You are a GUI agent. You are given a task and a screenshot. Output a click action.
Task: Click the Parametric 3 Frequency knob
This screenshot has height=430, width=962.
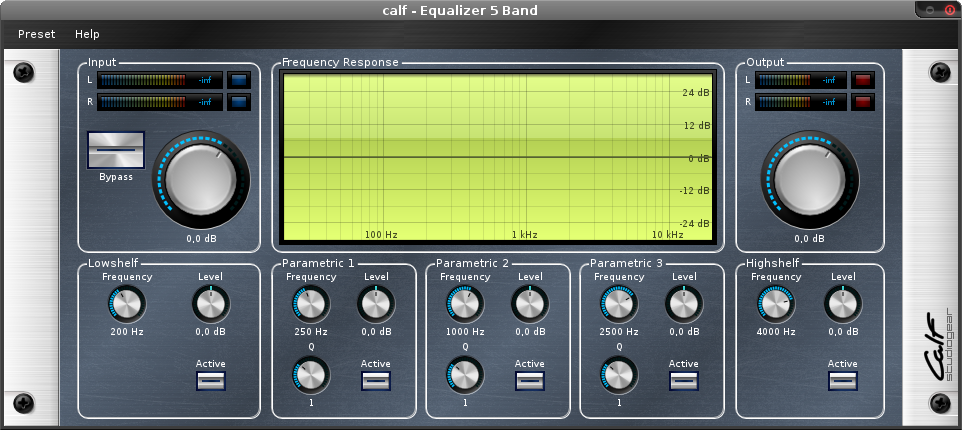coord(619,304)
